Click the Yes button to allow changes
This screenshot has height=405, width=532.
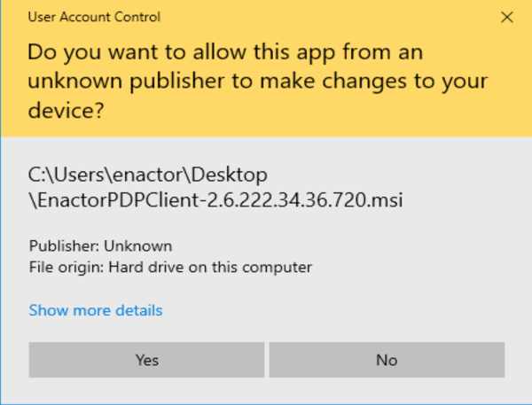(146, 360)
